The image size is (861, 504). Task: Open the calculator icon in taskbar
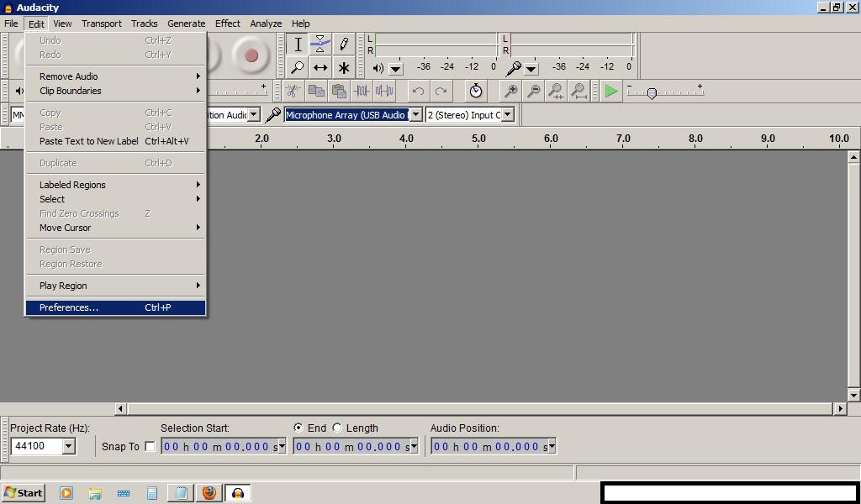point(152,493)
